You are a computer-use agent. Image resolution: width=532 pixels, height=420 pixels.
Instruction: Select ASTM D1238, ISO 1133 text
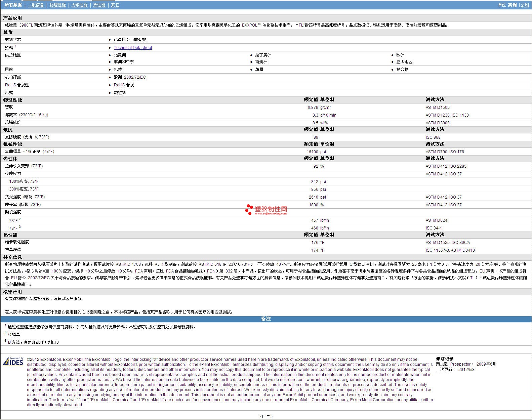(447, 115)
